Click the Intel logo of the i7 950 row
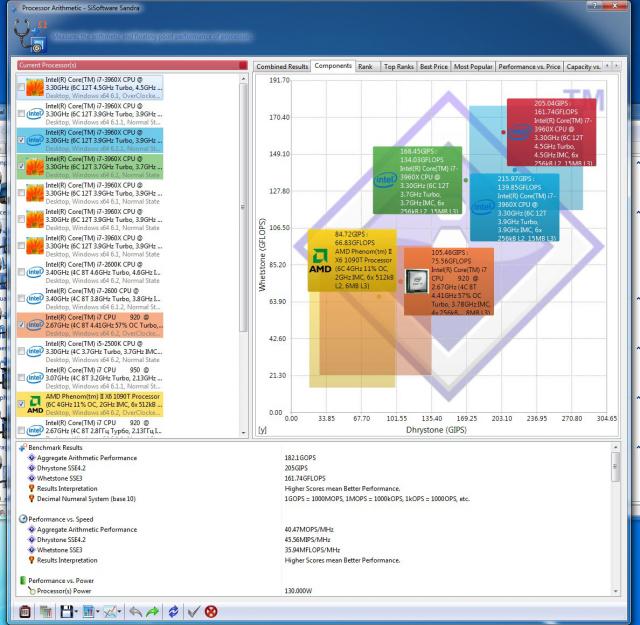This screenshot has width=640, height=625. point(35,378)
